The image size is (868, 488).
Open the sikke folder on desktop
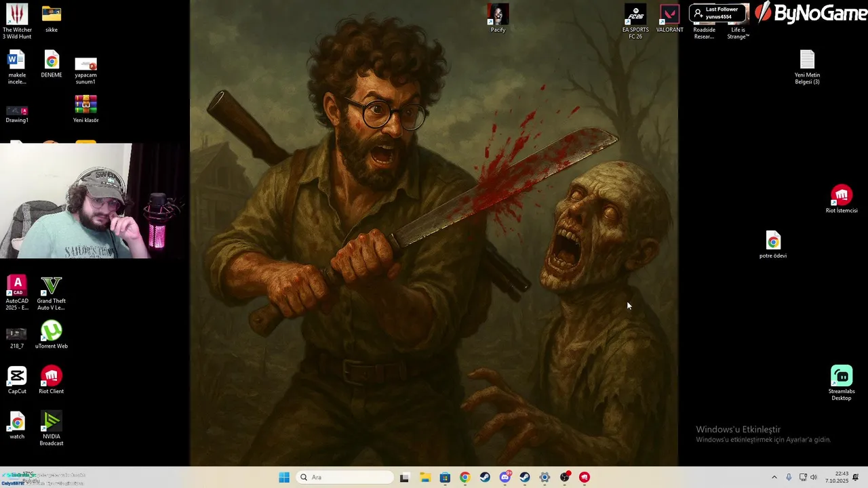tap(52, 18)
